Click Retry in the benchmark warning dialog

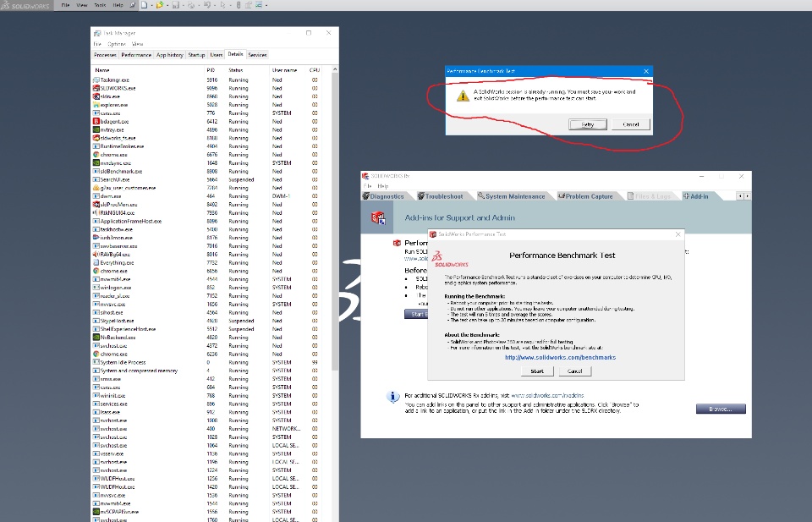(588, 124)
